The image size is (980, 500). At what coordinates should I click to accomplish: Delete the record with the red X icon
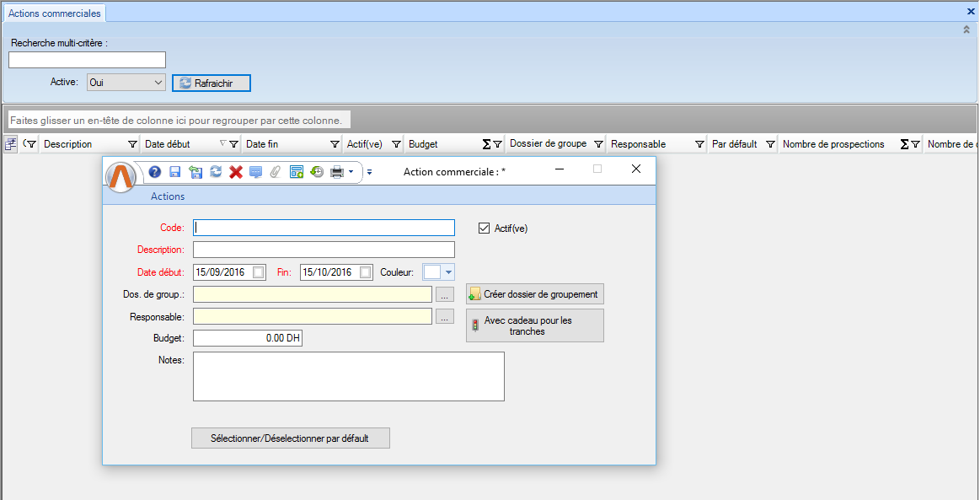pos(236,172)
